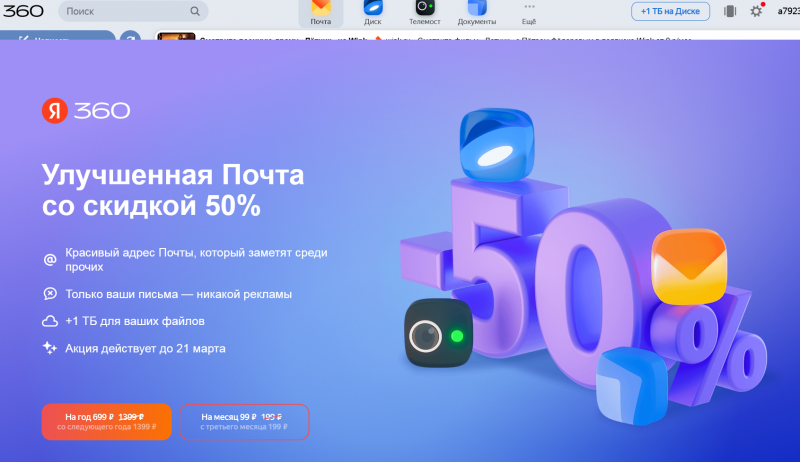Expand the Ещё more services menu

coord(529,12)
